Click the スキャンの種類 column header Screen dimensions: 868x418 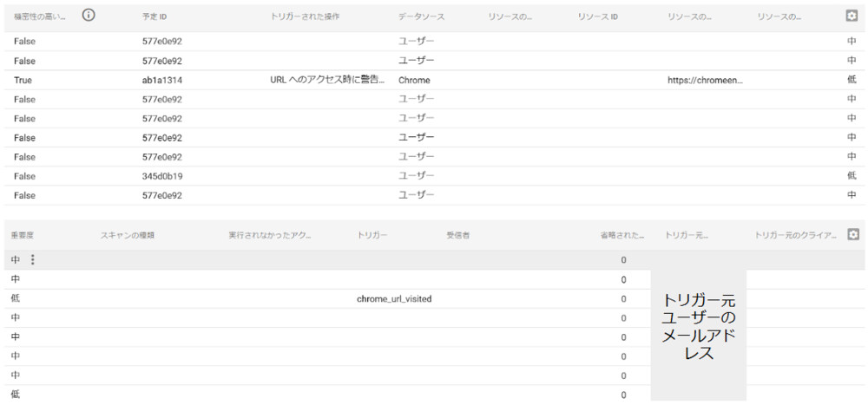click(128, 235)
